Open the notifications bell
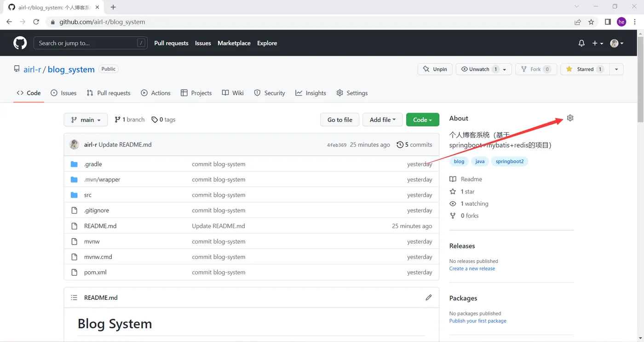Viewport: 644px width, 342px height. pyautogui.click(x=581, y=43)
